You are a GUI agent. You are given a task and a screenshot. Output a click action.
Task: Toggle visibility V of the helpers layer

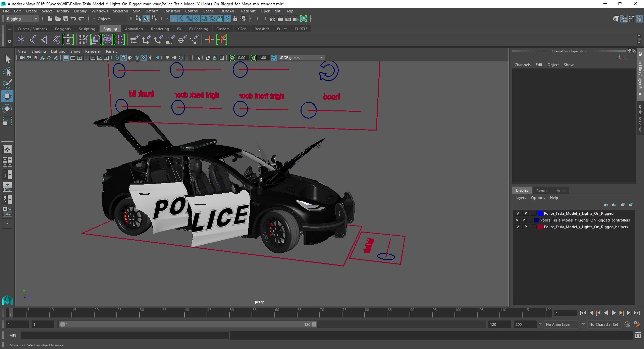point(518,227)
